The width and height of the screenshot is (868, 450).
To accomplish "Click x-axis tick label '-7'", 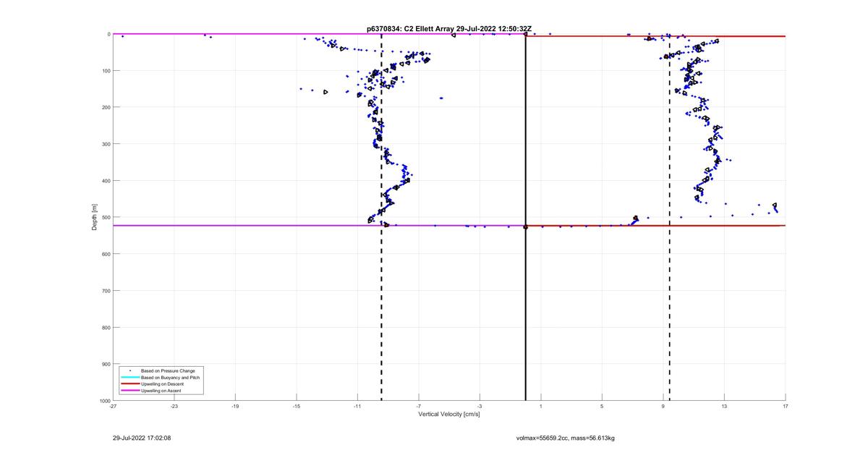I will coord(418,407).
